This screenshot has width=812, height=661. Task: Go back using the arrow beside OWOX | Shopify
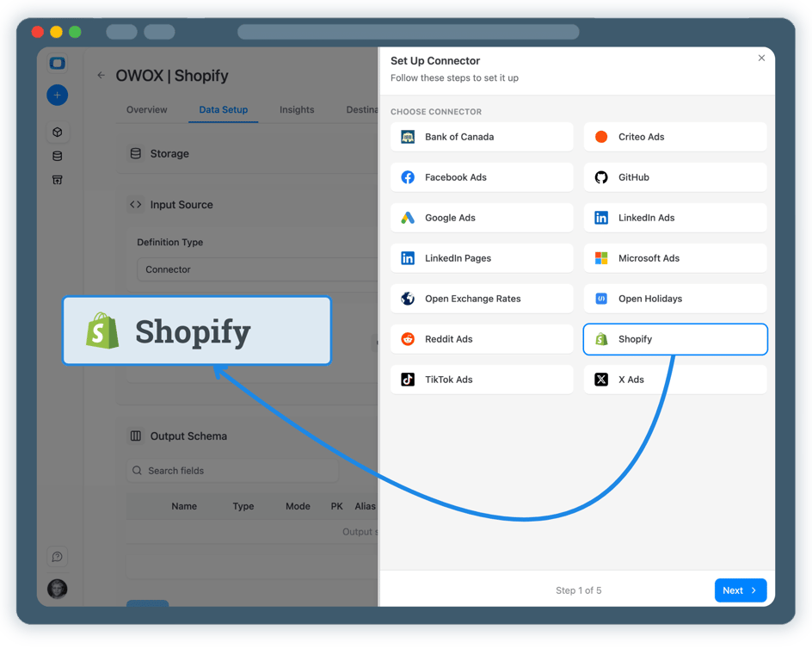coord(101,75)
